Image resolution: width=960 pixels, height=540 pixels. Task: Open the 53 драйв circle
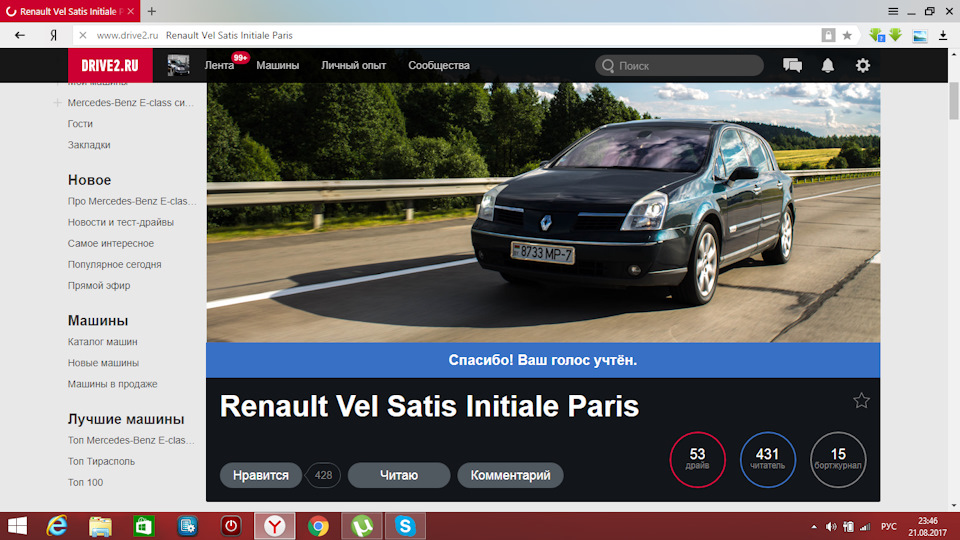[697, 460]
